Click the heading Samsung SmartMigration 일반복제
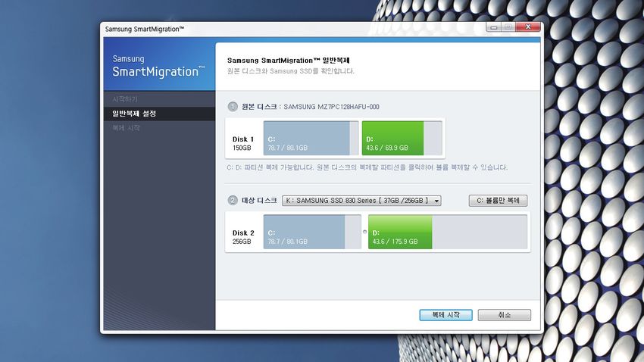Screen dimensions: 644x362 coord(289,61)
